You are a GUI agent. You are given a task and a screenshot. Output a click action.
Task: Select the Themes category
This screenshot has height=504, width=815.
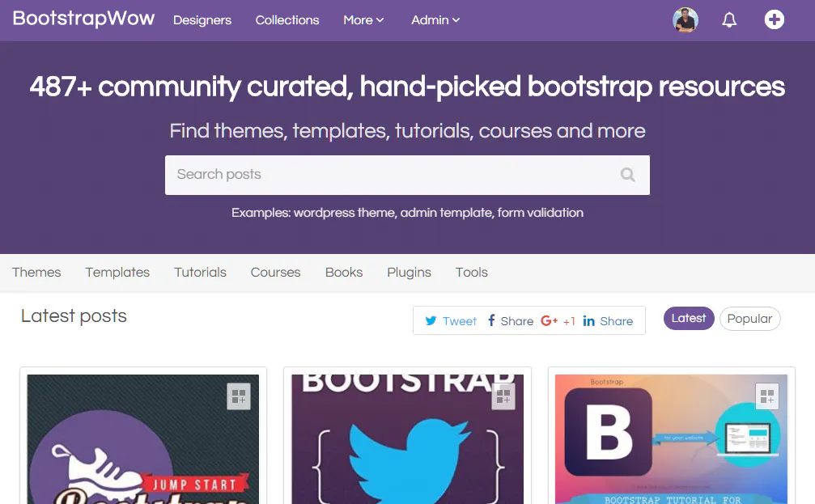click(36, 273)
